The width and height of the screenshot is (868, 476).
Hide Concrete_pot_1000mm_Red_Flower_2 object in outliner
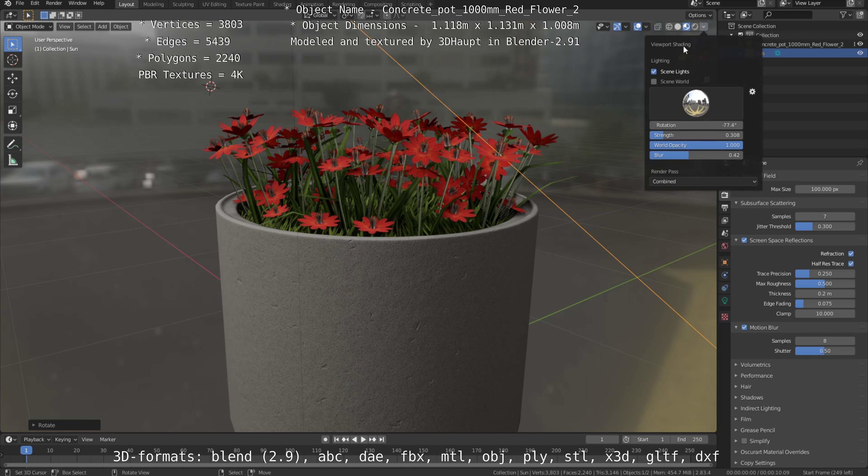860,44
